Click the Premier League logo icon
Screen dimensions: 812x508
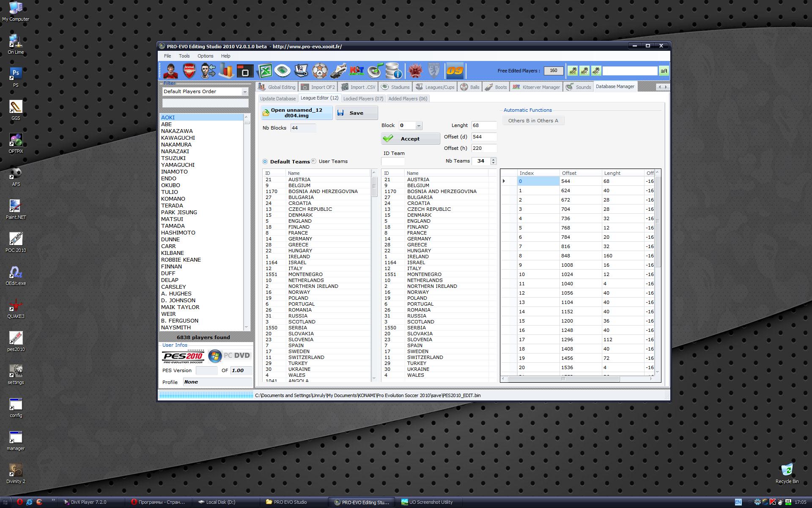coord(301,71)
